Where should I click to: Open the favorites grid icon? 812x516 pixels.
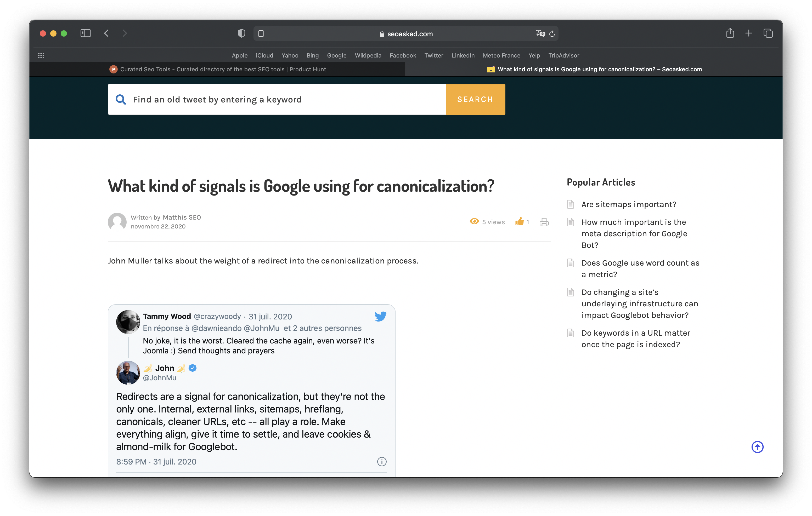point(41,56)
